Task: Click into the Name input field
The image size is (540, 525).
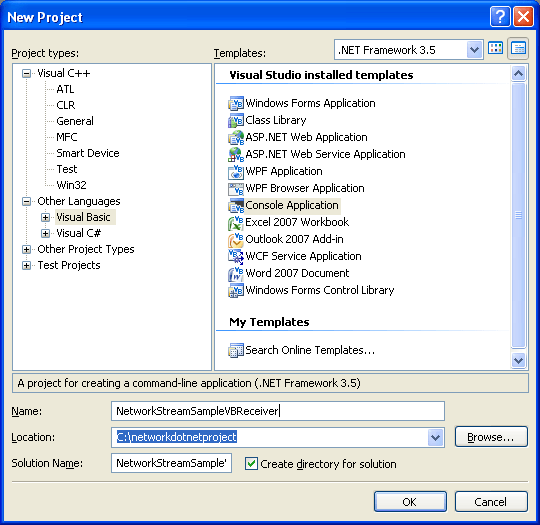Action: (278, 411)
